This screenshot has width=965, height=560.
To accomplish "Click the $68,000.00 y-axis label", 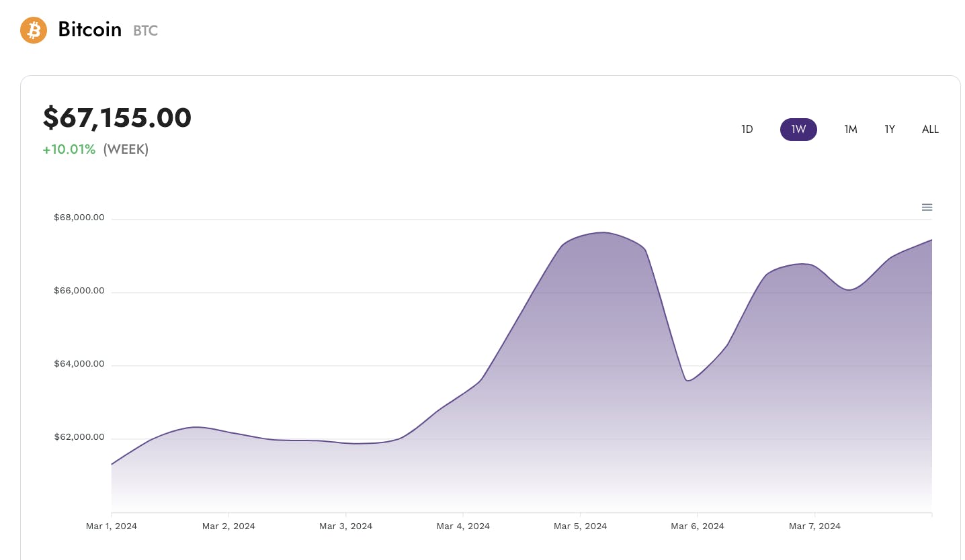I will click(x=79, y=218).
